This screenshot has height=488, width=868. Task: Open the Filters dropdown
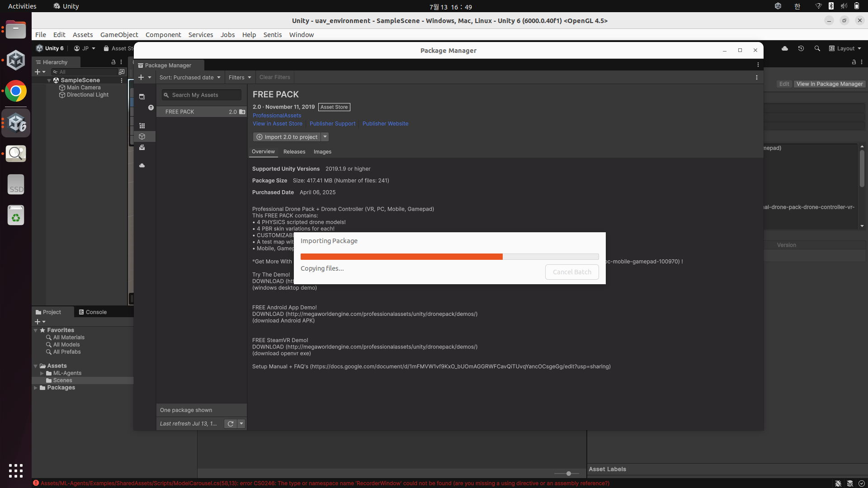point(240,77)
